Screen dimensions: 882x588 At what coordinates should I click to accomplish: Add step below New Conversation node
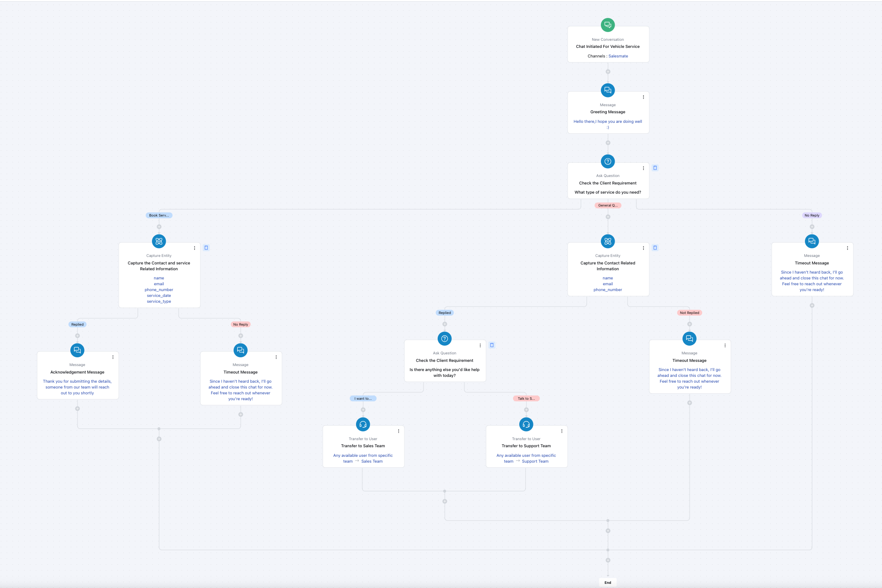coord(608,72)
